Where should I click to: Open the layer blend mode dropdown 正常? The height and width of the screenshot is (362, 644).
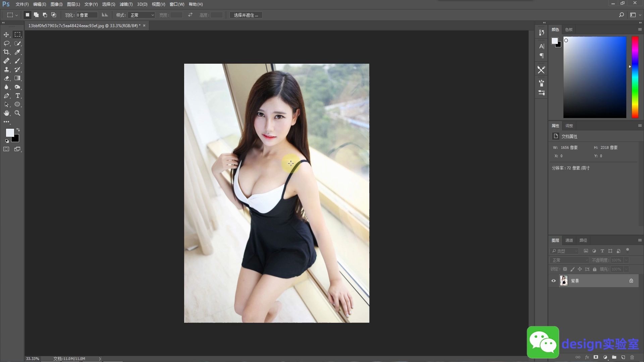569,260
